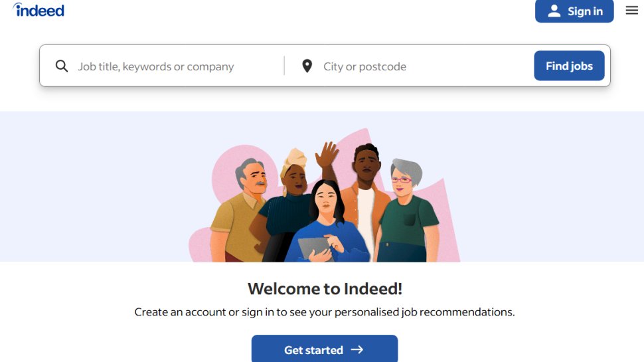Click the personalised job recommendations text
644x362 pixels.
click(x=424, y=312)
